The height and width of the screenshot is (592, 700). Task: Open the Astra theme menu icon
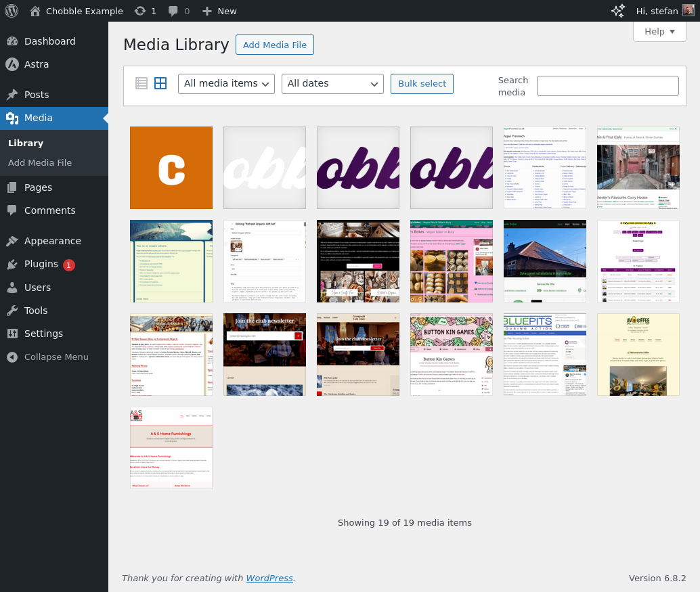coord(12,64)
